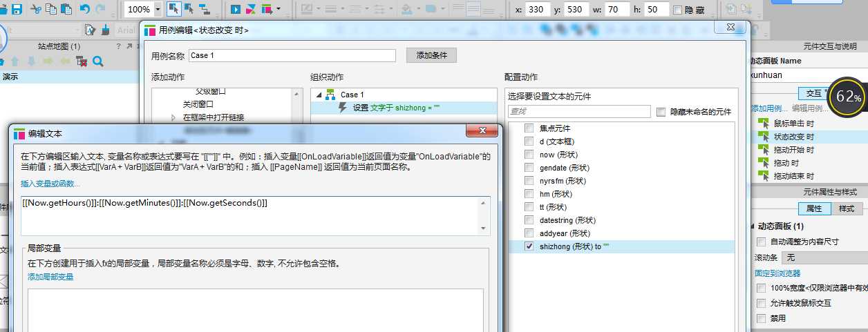Image resolution: width=868 pixels, height=332 pixels.
Task: Click the 添加条件 button
Action: 431,55
